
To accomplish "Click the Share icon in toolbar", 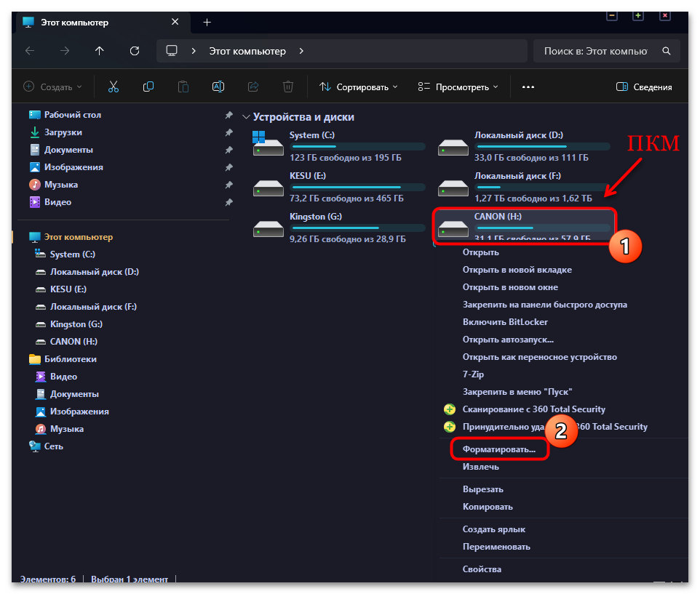I will tap(253, 87).
